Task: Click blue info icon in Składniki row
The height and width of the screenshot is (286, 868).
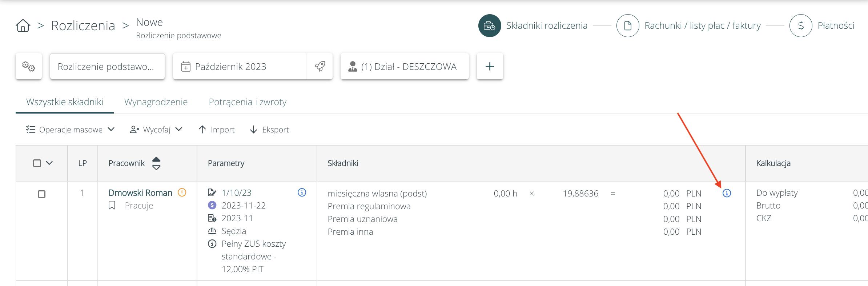Action: (727, 193)
